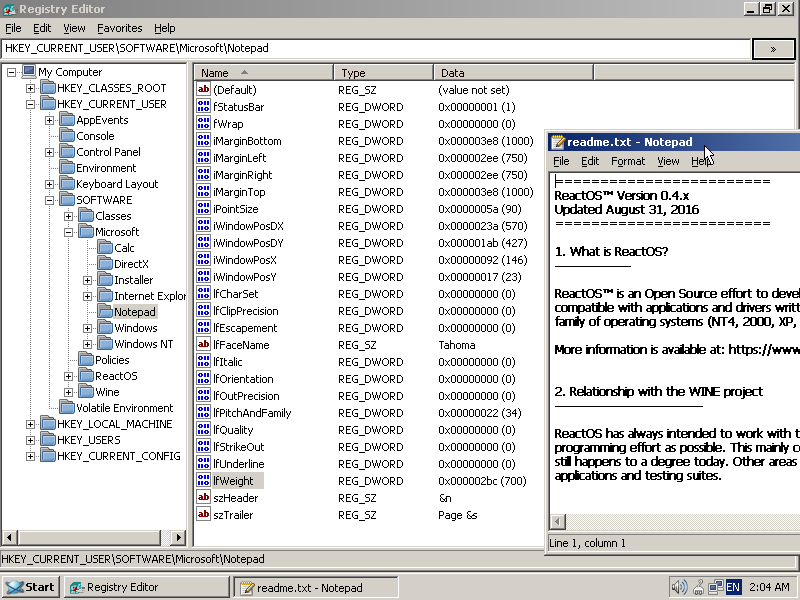Open the Format menu in Notepad

(628, 161)
